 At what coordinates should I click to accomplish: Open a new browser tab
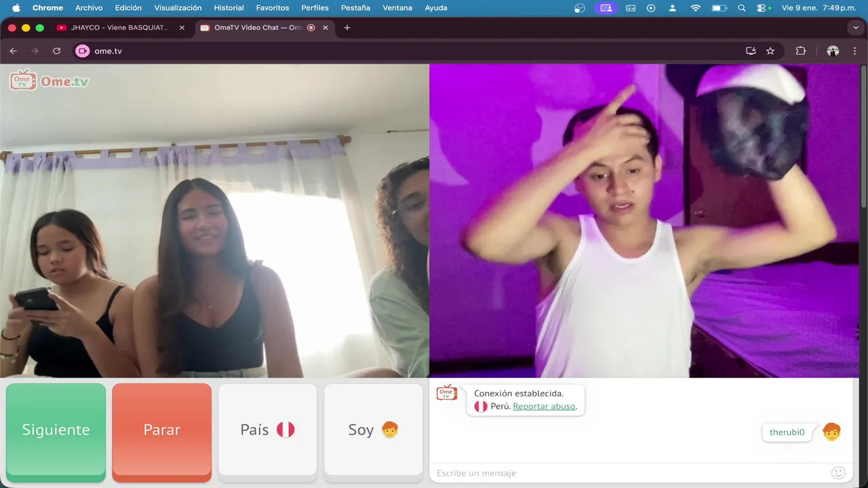(347, 28)
